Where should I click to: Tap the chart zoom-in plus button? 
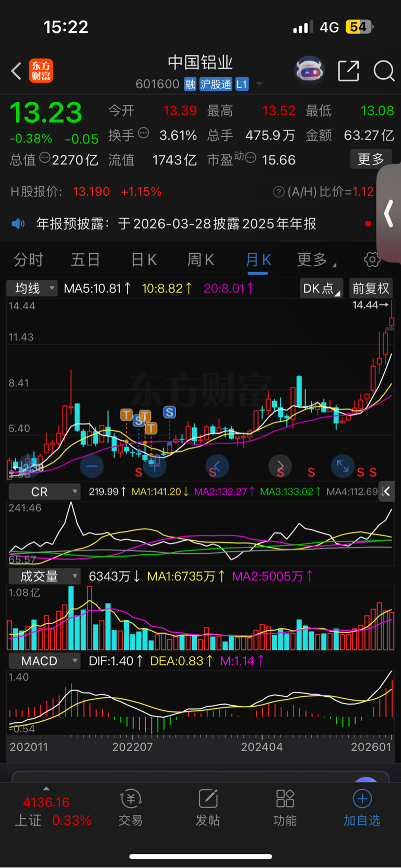point(155,466)
